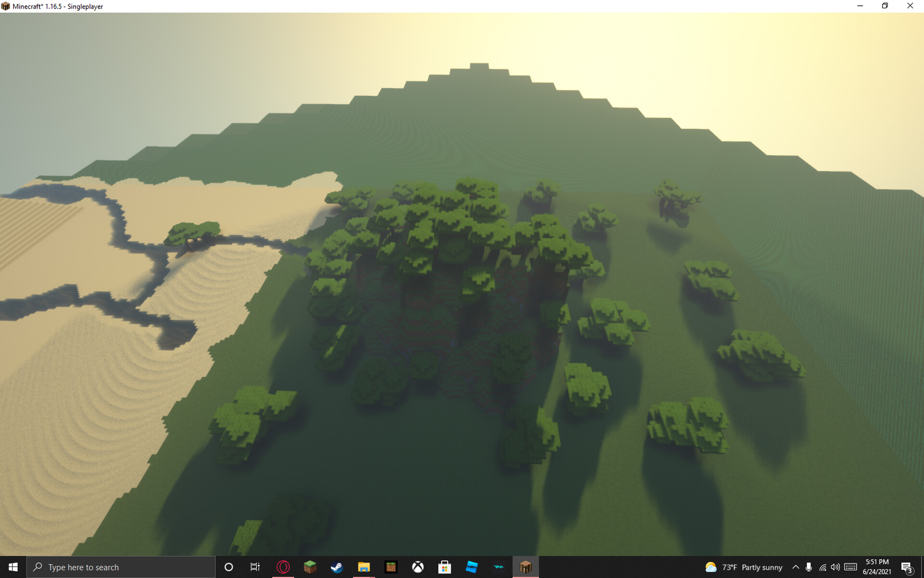924x578 pixels.
Task: Open the pixelated Minecraft server icon
Action: tap(391, 567)
